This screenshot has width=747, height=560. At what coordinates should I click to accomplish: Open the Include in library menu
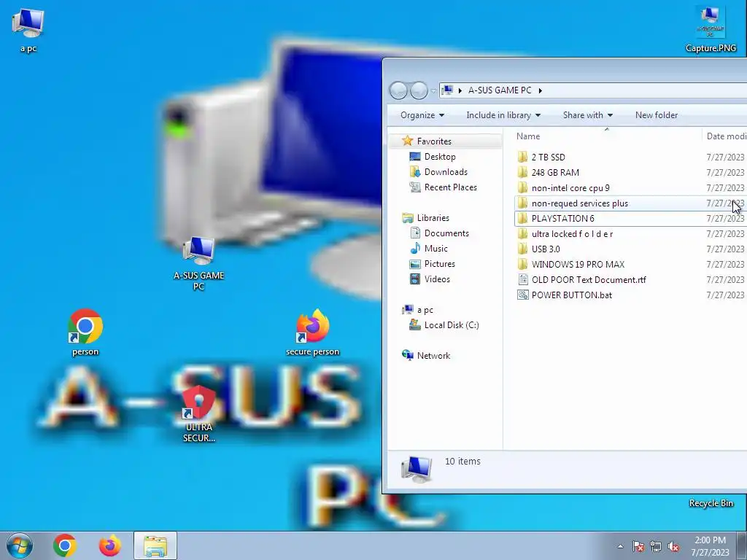click(x=503, y=115)
